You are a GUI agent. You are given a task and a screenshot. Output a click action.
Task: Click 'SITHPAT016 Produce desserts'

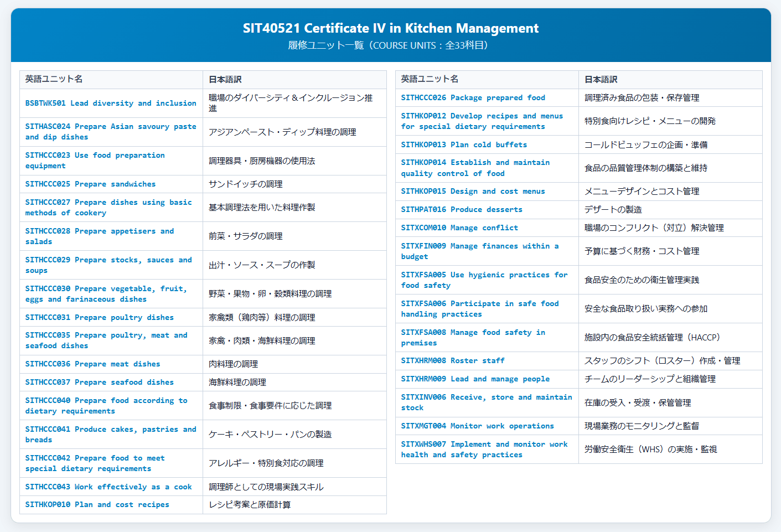[462, 209]
